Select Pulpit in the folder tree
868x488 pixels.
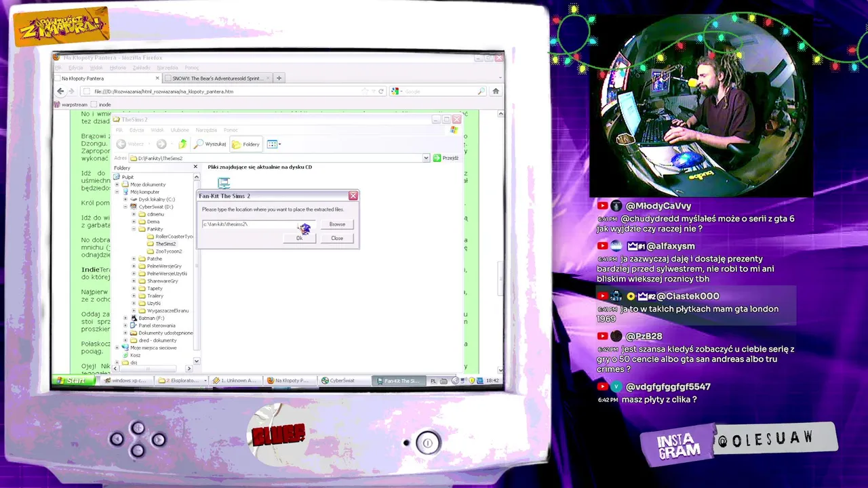tap(127, 177)
